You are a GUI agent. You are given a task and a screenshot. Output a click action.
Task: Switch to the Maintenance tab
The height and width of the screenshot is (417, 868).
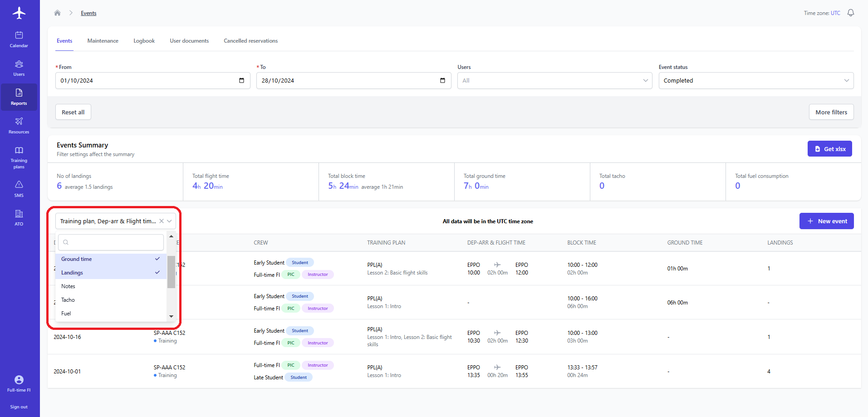coord(103,41)
